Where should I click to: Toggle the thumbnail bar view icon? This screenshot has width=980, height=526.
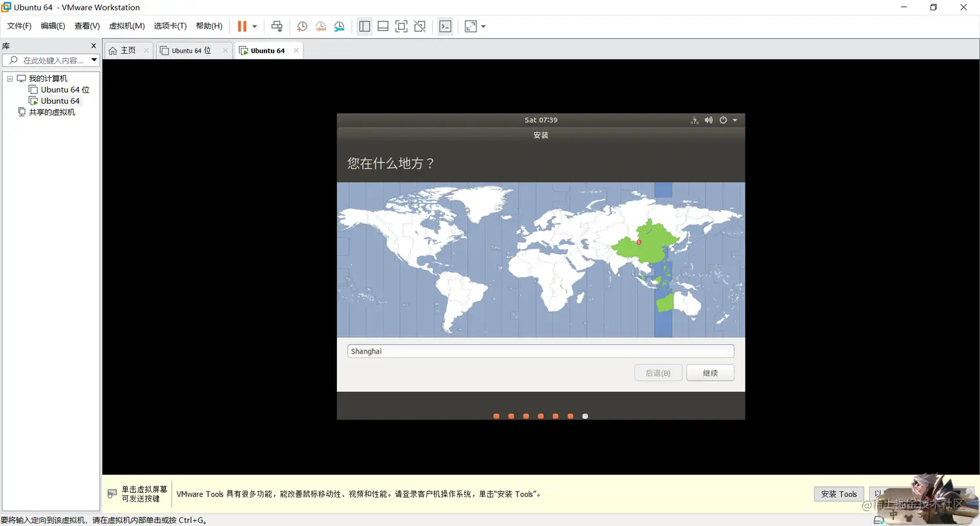[383, 26]
